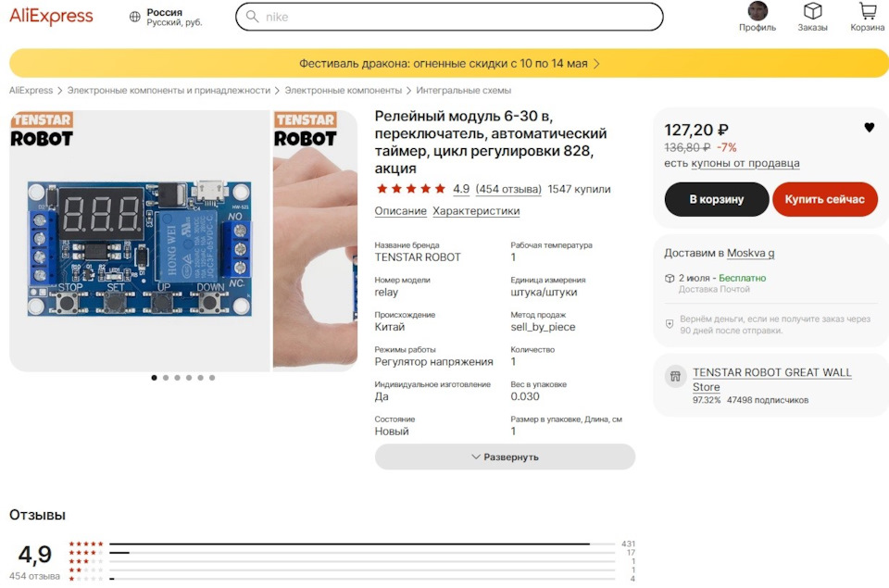Screen dimensions: 889x588
Task: Select the last image carousel dot
Action: click(212, 378)
